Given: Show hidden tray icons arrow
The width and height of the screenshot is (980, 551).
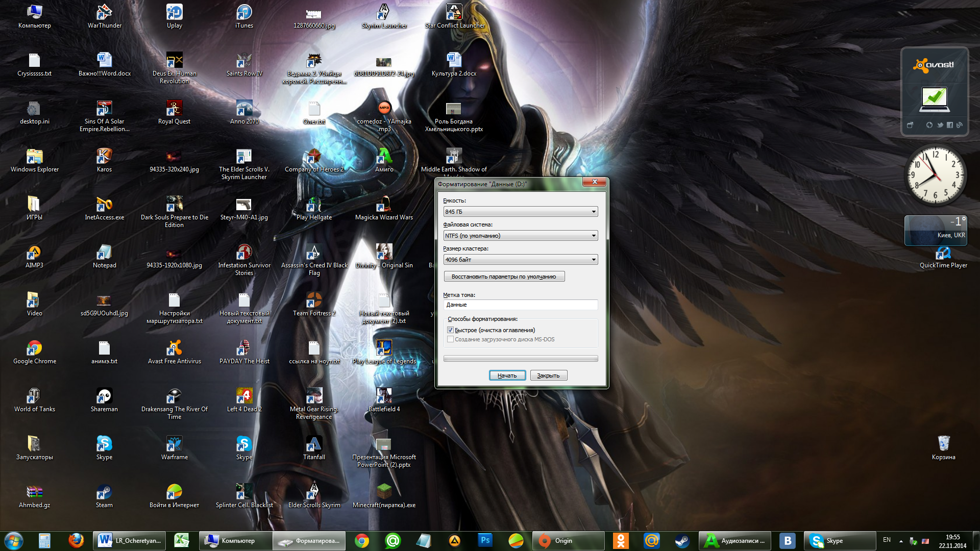Looking at the screenshot, I should pyautogui.click(x=901, y=541).
